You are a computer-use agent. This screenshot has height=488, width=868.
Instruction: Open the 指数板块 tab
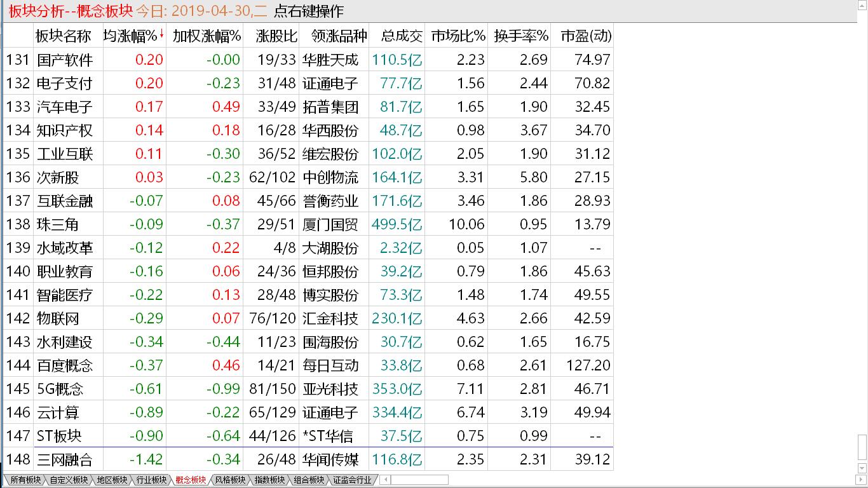[269, 480]
